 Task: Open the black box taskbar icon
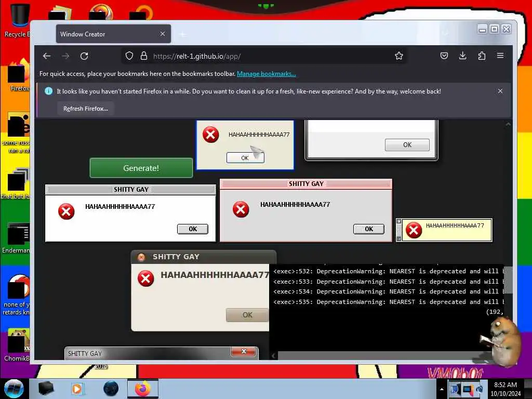pos(46,389)
